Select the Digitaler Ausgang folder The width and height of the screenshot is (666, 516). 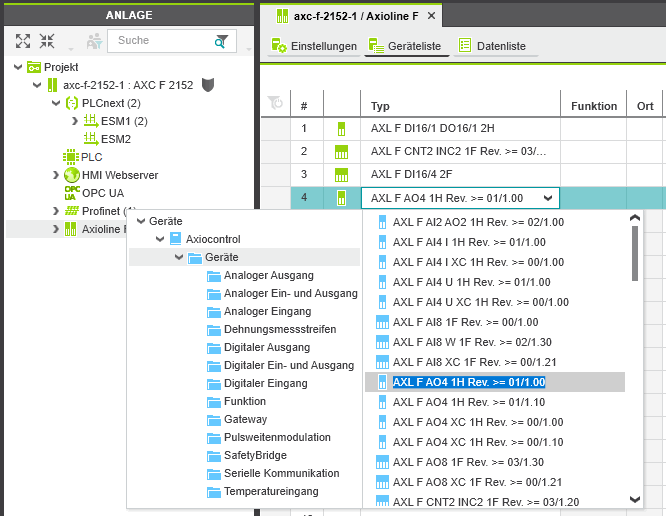point(266,348)
